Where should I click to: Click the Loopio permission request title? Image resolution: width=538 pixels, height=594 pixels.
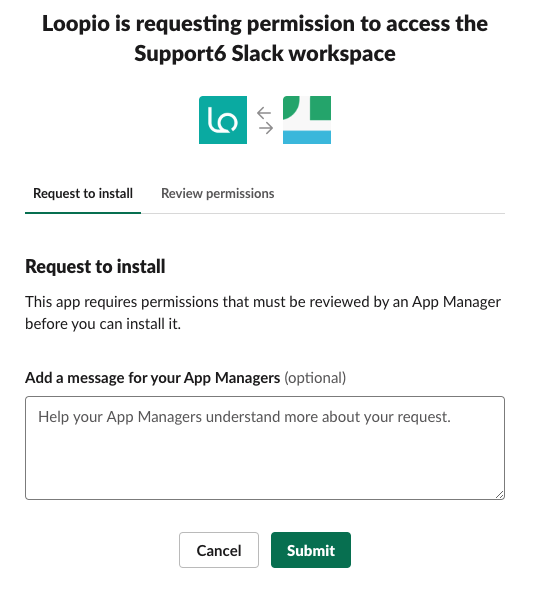pos(265,38)
